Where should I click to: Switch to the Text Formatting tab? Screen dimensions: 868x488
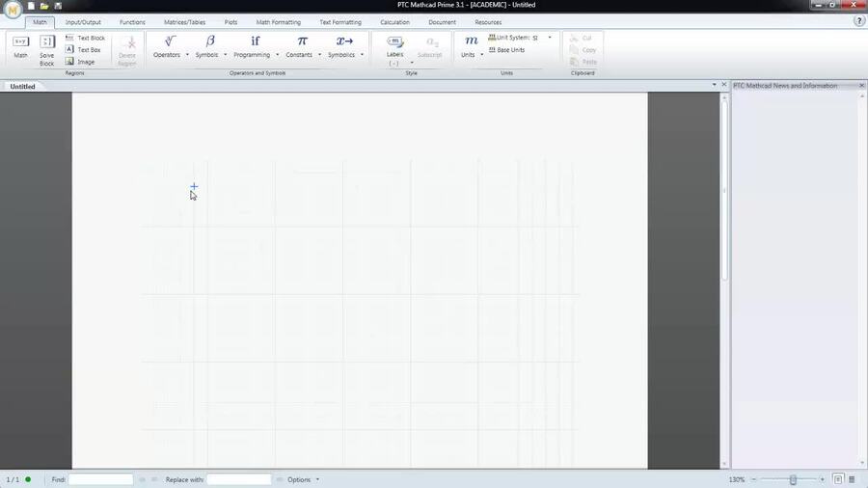tap(340, 22)
